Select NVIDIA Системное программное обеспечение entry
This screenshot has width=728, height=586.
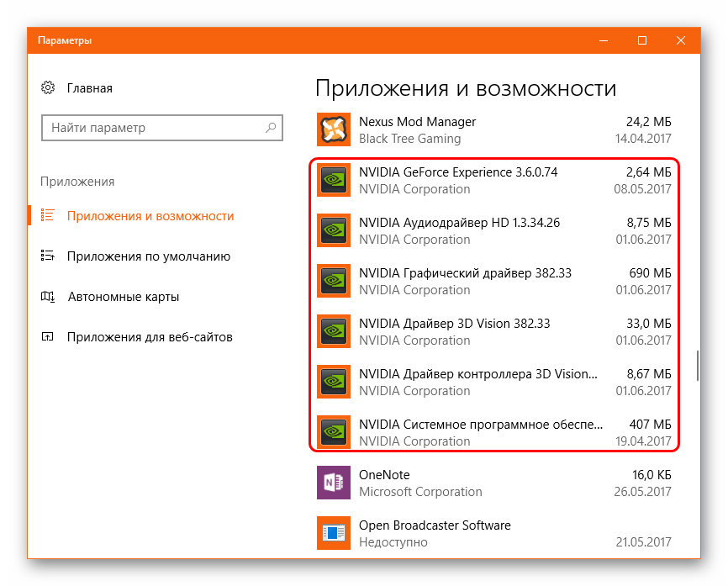pos(494,432)
